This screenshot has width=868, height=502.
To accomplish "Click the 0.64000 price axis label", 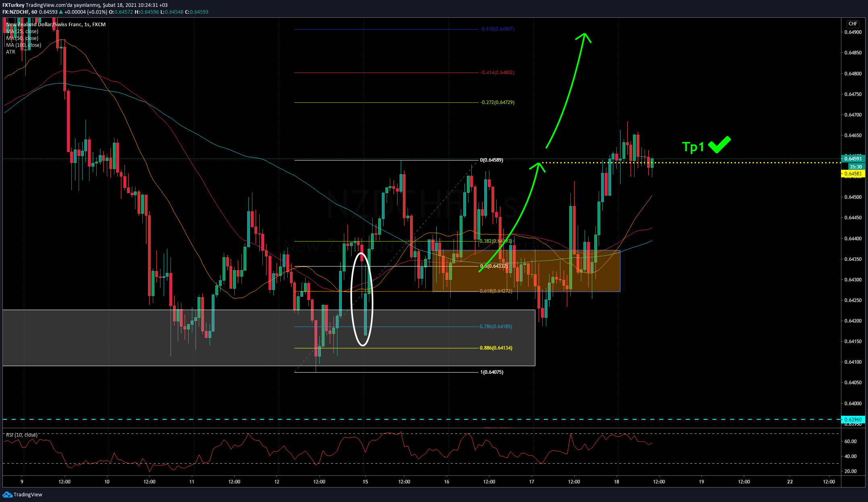I will tap(853, 404).
